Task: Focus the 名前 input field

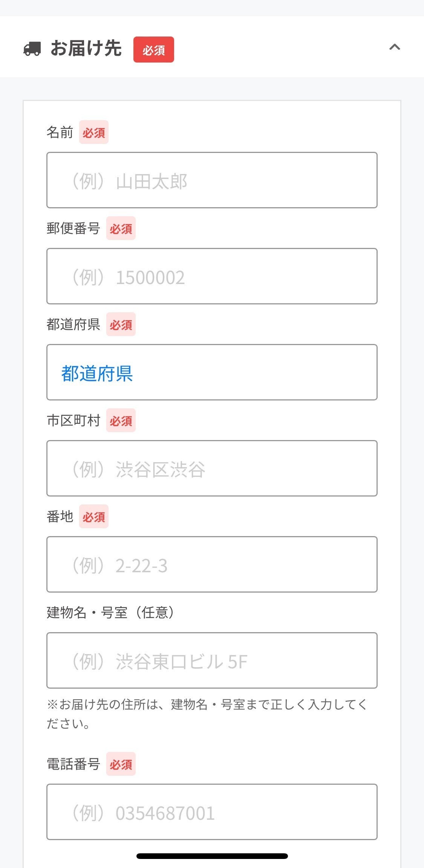Action: point(212,180)
